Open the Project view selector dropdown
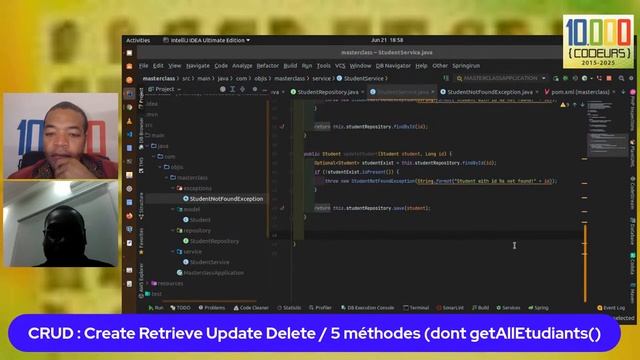This screenshot has width=640, height=360. 165,89
